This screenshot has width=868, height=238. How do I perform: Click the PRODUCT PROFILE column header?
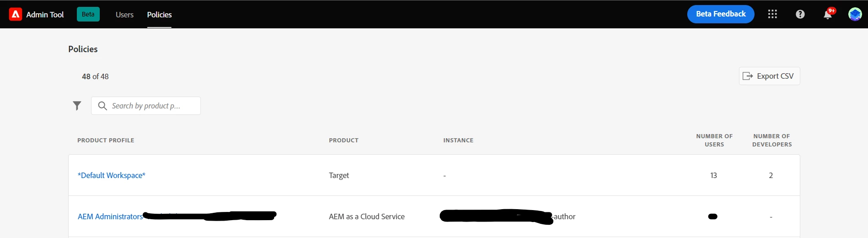pos(106,141)
